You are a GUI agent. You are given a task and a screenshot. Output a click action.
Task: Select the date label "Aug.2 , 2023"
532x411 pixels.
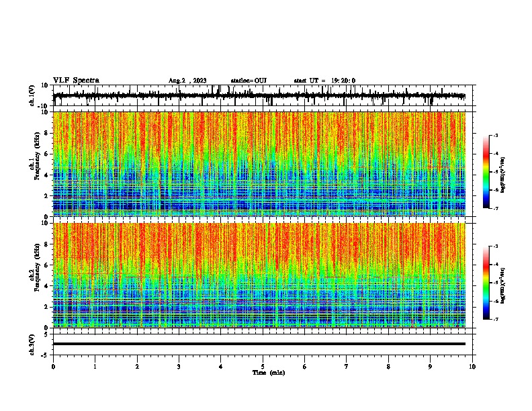[187, 81]
